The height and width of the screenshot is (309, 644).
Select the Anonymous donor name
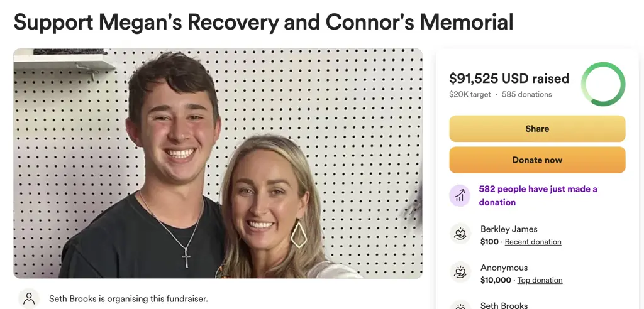(504, 268)
